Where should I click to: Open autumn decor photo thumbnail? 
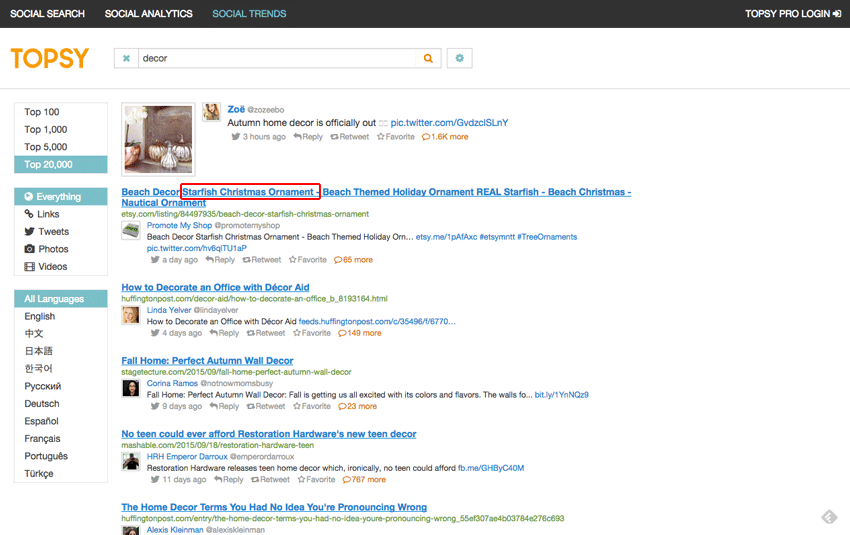click(158, 139)
